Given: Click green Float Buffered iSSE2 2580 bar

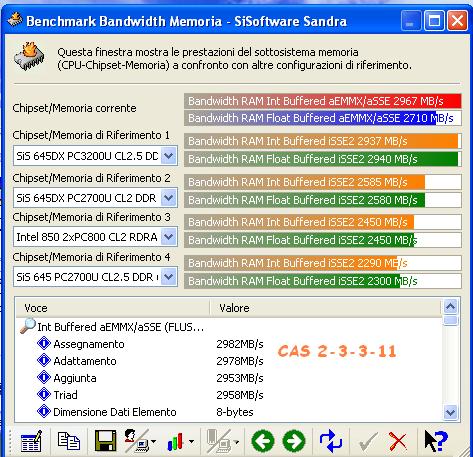Looking at the screenshot, I should [x=323, y=200].
